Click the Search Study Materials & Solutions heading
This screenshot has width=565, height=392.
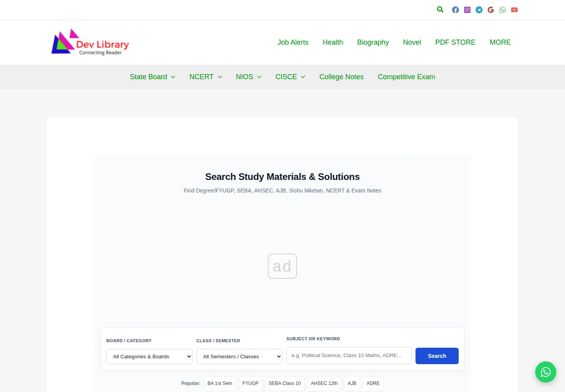(x=282, y=177)
